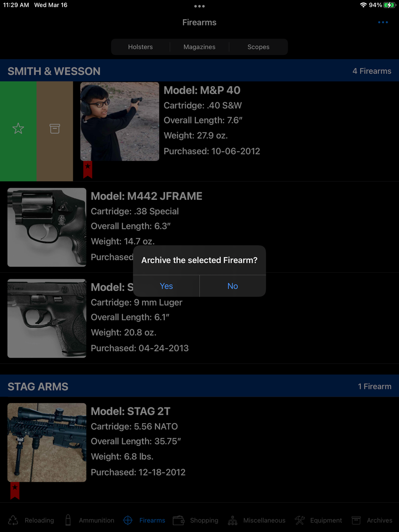Confirm archiving by choosing Yes

[166, 286]
